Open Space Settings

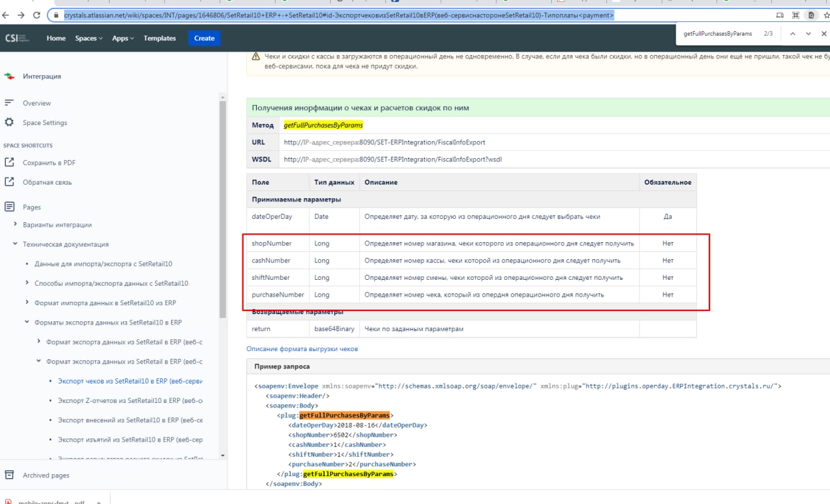tap(45, 122)
